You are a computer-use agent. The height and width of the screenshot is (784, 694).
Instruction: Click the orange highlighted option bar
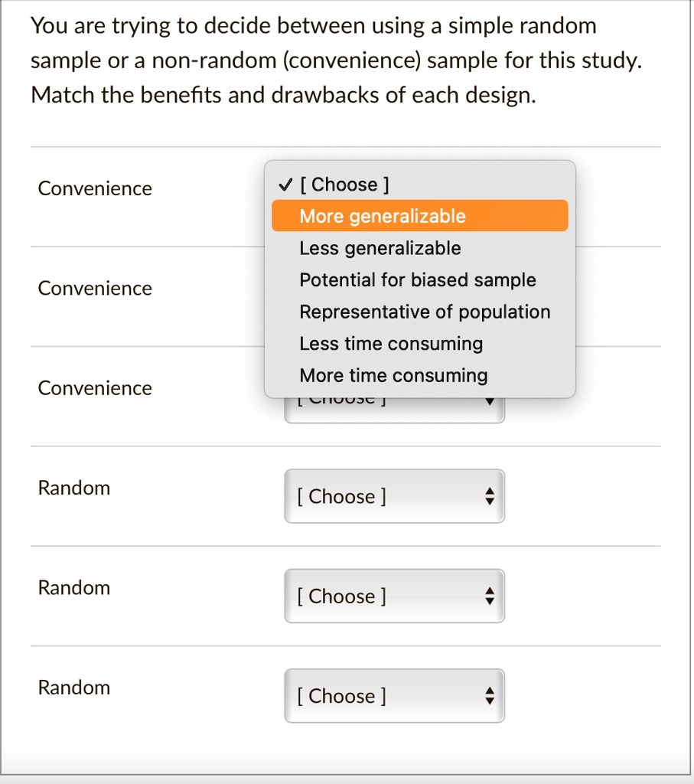(x=420, y=216)
